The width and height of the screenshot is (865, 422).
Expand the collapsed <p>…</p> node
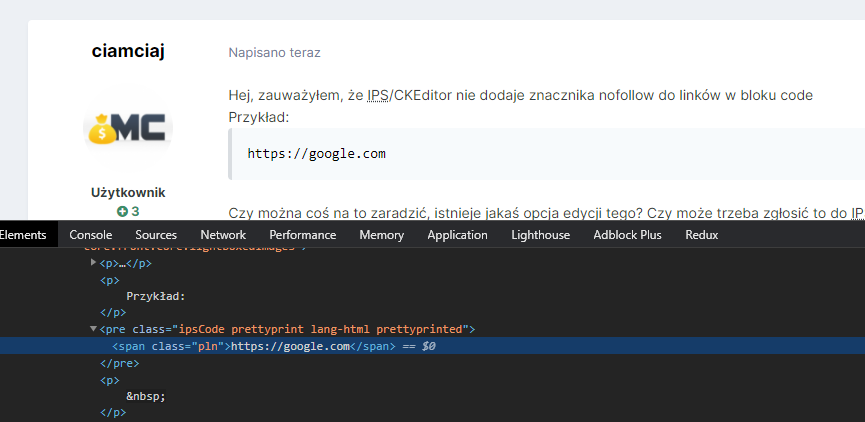[x=94, y=263]
